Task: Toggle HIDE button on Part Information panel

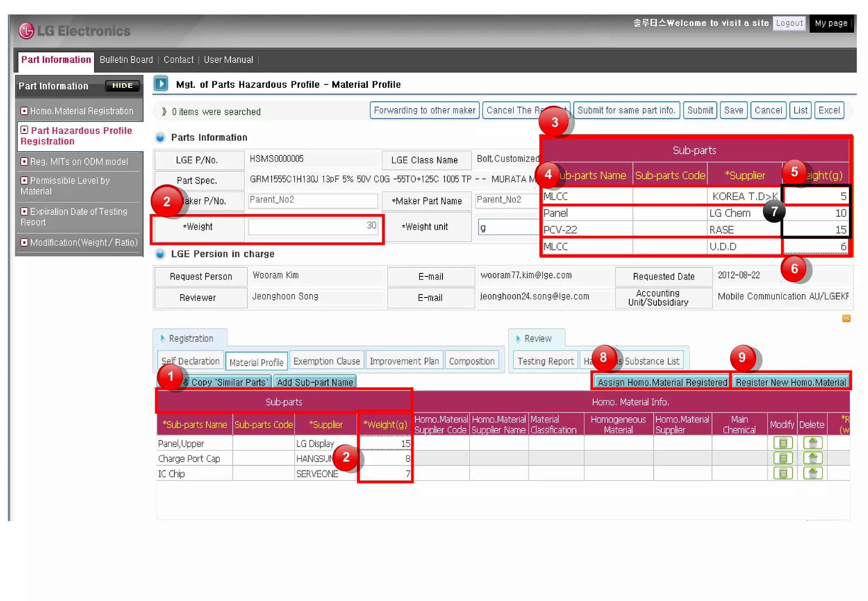Action: tap(122, 86)
